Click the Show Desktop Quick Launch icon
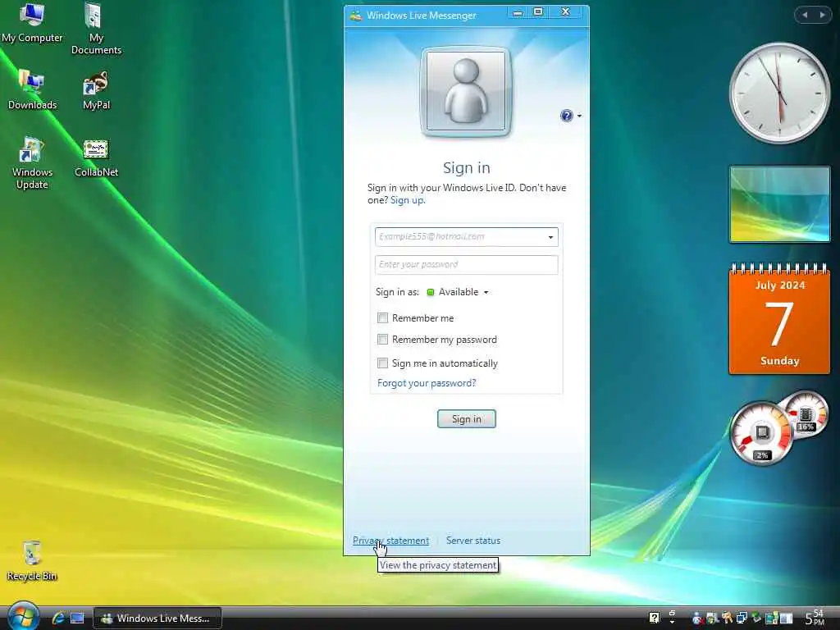The height and width of the screenshot is (630, 840). tap(77, 619)
